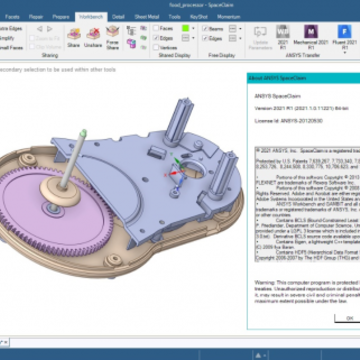This screenshot has height=360, width=360.
Task: Open the Sheet Metal tab
Action: point(147,17)
